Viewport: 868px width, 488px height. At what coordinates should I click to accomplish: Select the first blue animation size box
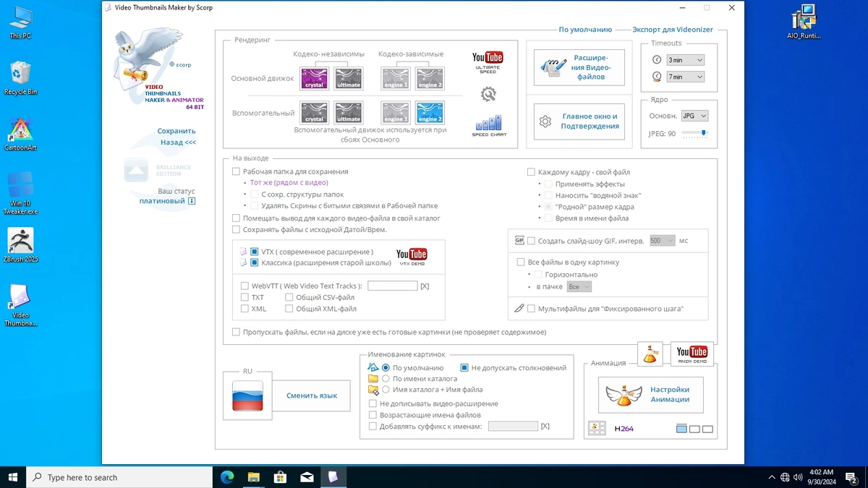[681, 429]
